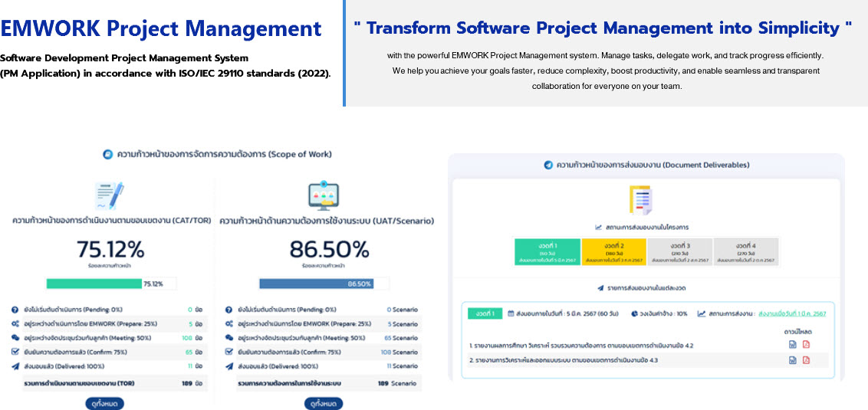The image size is (868, 410).
Task: Click the '189 Scenario' total value
Action: [397, 383]
